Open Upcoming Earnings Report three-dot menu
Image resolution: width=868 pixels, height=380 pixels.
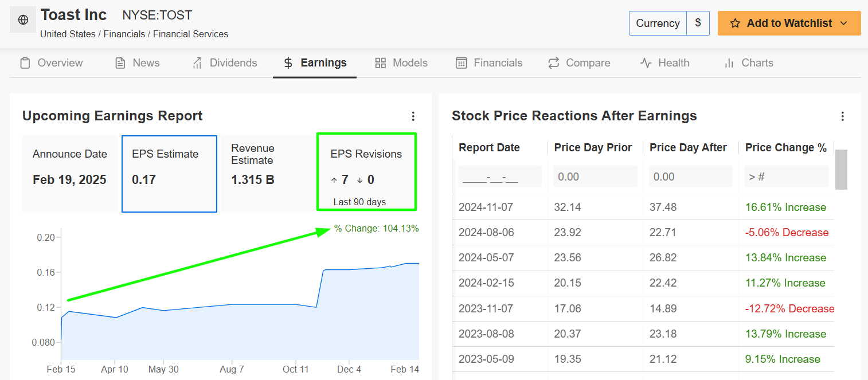413,116
